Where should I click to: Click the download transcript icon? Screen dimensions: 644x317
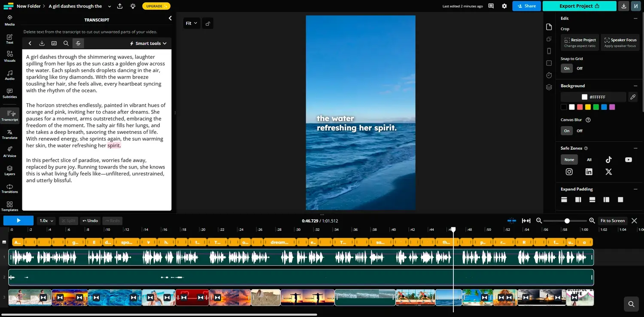[42, 43]
